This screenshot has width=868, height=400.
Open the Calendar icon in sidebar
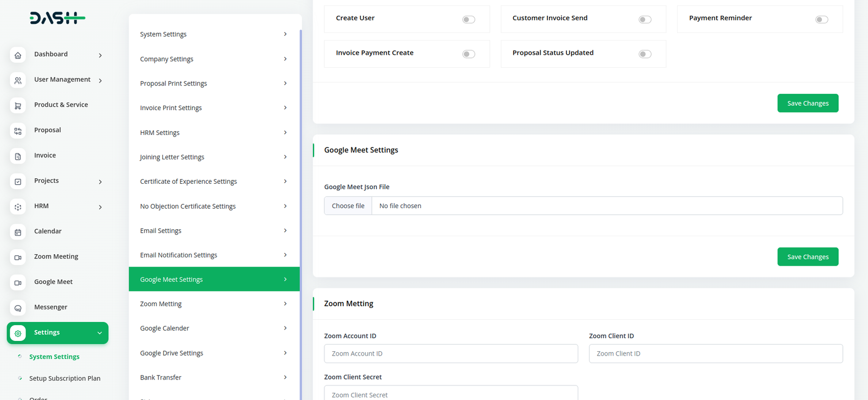(x=18, y=232)
